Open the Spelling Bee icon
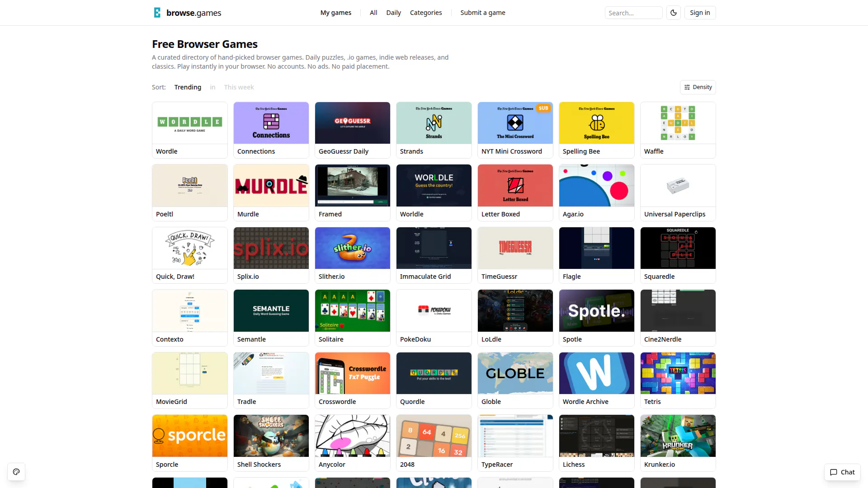This screenshot has width=868, height=488. click(597, 123)
